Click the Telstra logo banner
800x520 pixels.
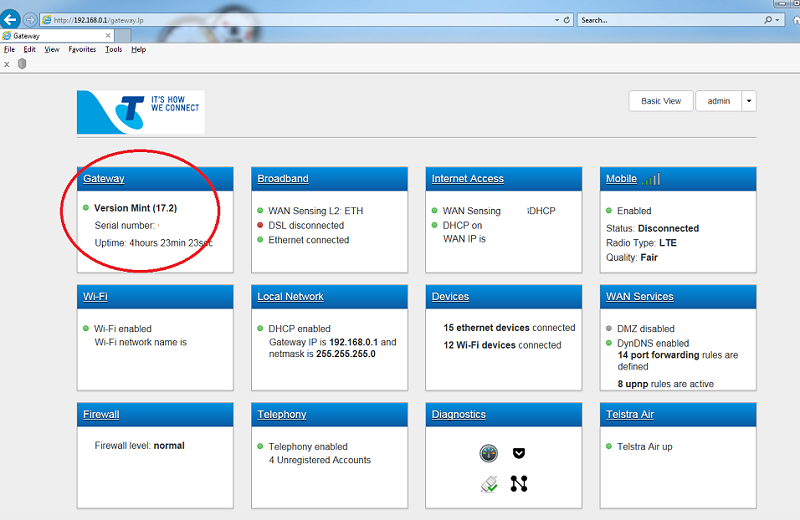click(141, 112)
